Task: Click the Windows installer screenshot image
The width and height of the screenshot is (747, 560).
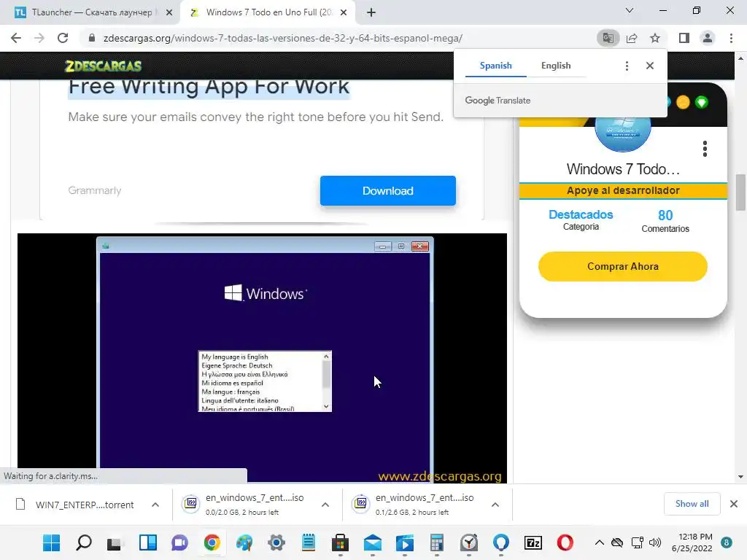Action: (x=262, y=358)
